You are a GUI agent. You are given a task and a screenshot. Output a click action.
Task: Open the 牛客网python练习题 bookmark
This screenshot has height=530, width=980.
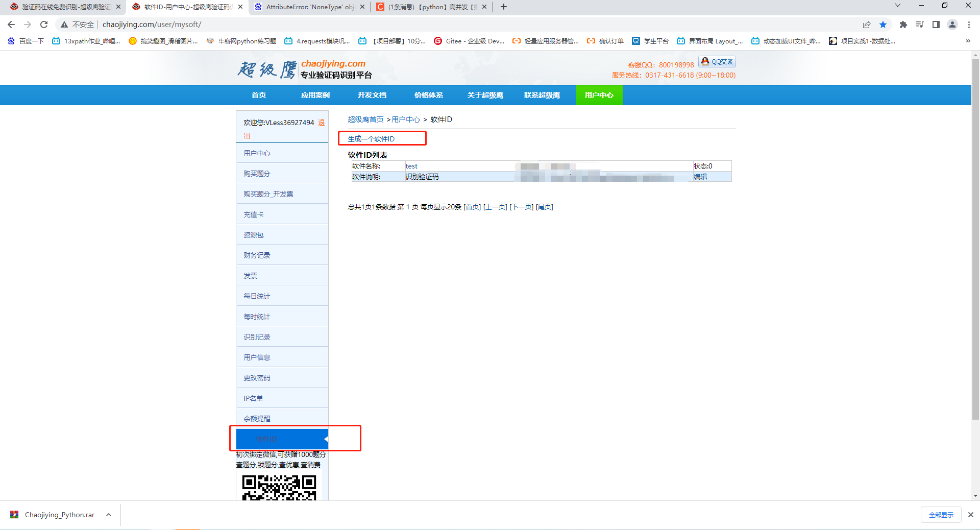pos(241,41)
